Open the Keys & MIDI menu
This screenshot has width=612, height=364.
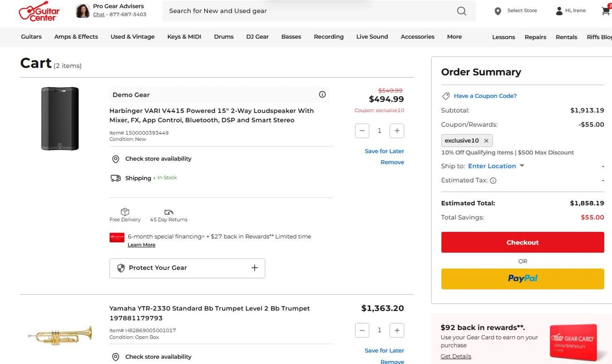point(184,37)
